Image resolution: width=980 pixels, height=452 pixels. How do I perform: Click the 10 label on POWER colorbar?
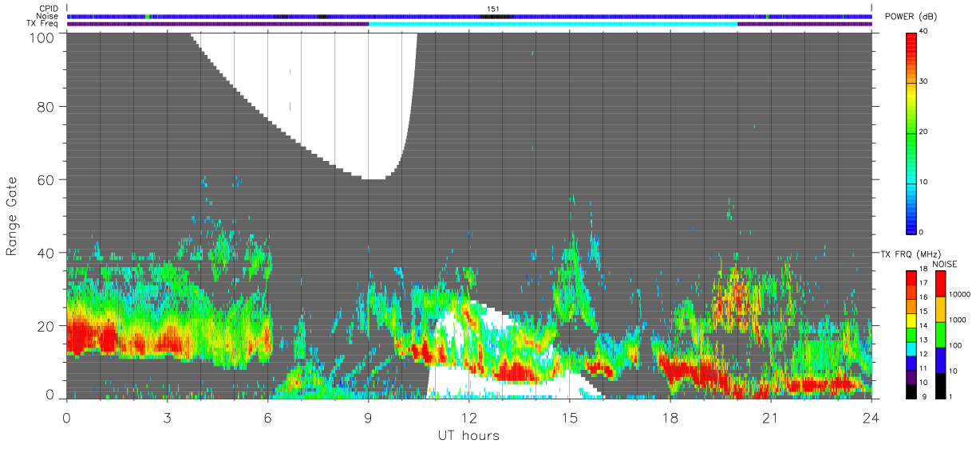[925, 182]
